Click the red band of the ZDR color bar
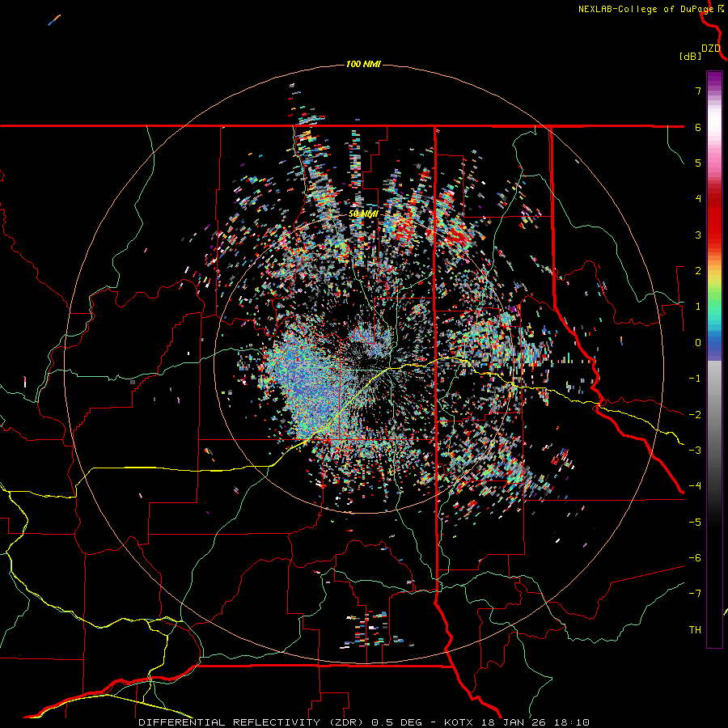 [x=714, y=218]
